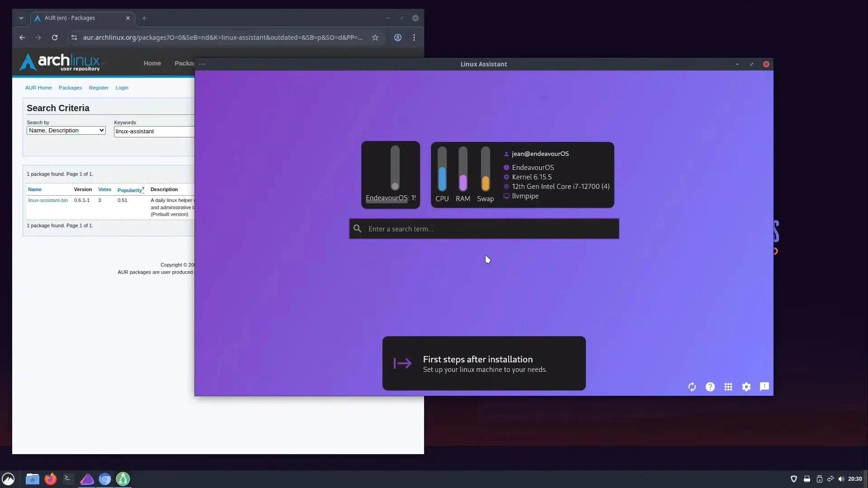The image size is (868, 488).
Task: Click the Kernel 6.15.5 entry
Action: 528,177
